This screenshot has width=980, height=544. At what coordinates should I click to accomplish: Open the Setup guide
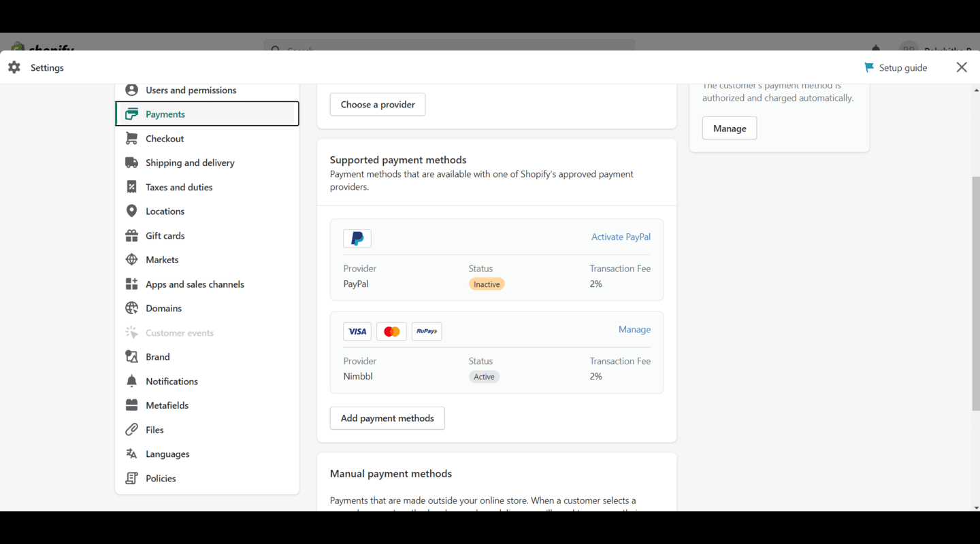tap(896, 67)
